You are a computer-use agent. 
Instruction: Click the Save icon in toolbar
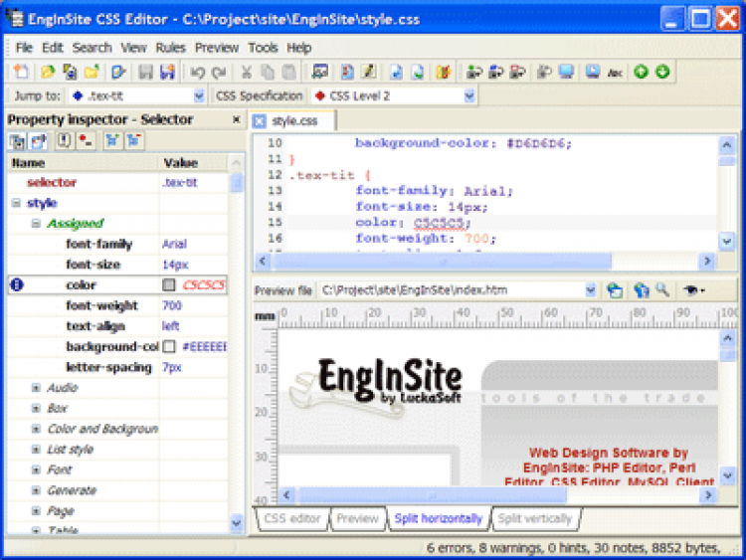(x=145, y=72)
